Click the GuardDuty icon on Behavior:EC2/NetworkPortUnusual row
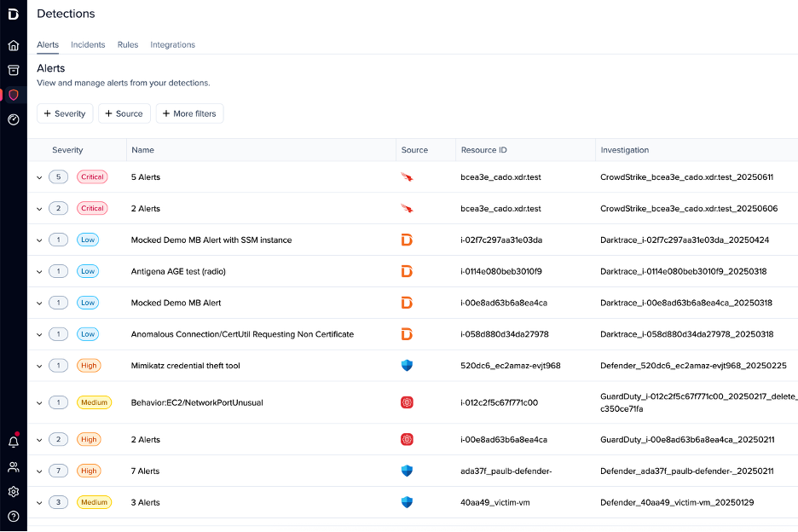This screenshot has width=798, height=532. pyautogui.click(x=407, y=402)
